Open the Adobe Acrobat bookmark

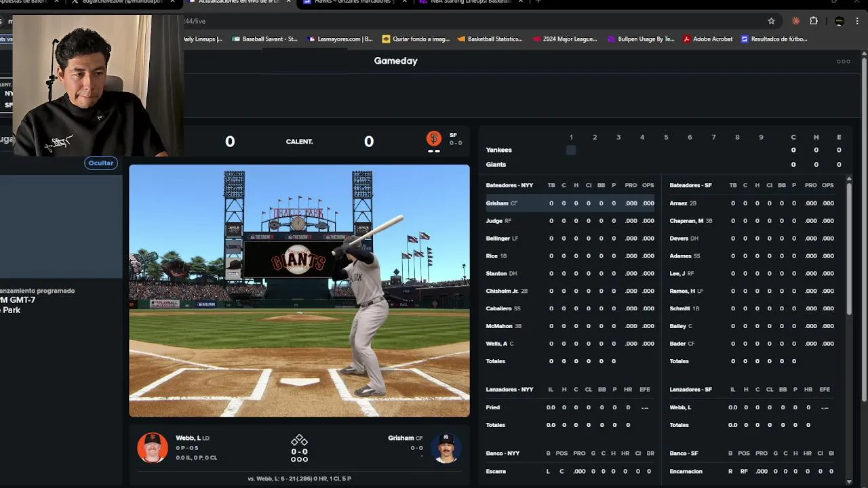[x=707, y=39]
